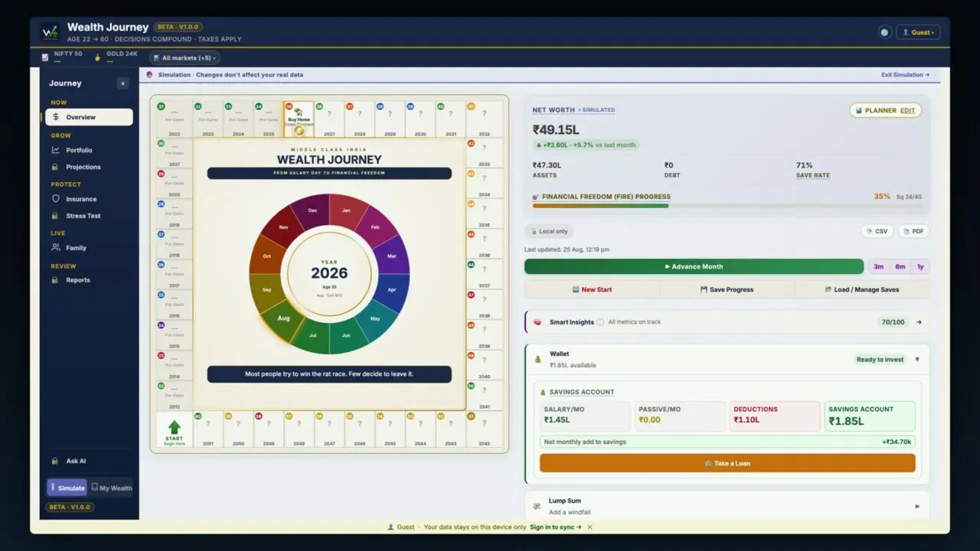Open the Overview page

(89, 117)
